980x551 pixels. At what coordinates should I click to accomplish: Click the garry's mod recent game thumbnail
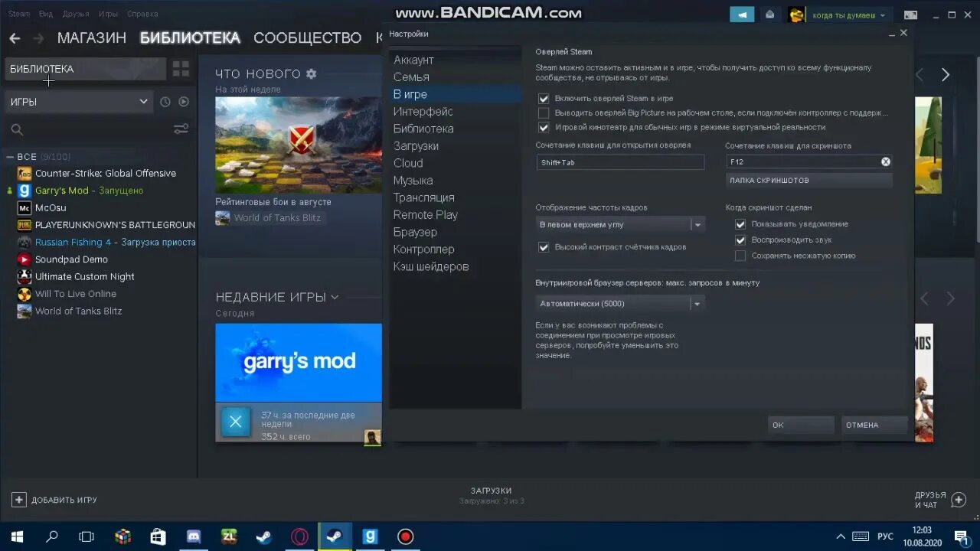299,363
